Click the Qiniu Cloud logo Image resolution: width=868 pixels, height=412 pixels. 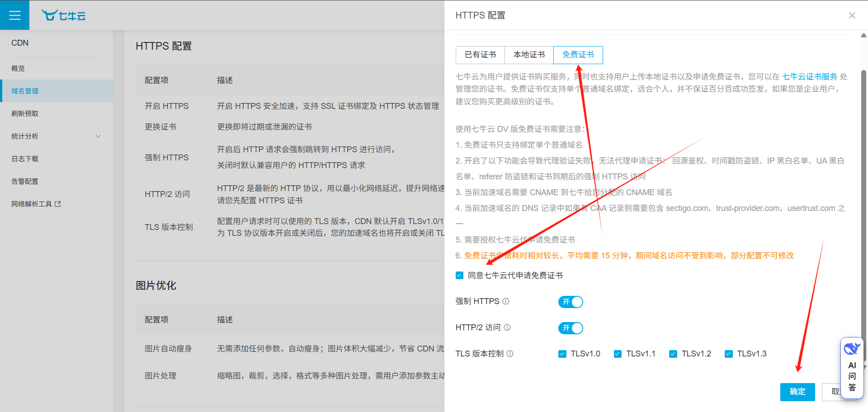(x=63, y=15)
